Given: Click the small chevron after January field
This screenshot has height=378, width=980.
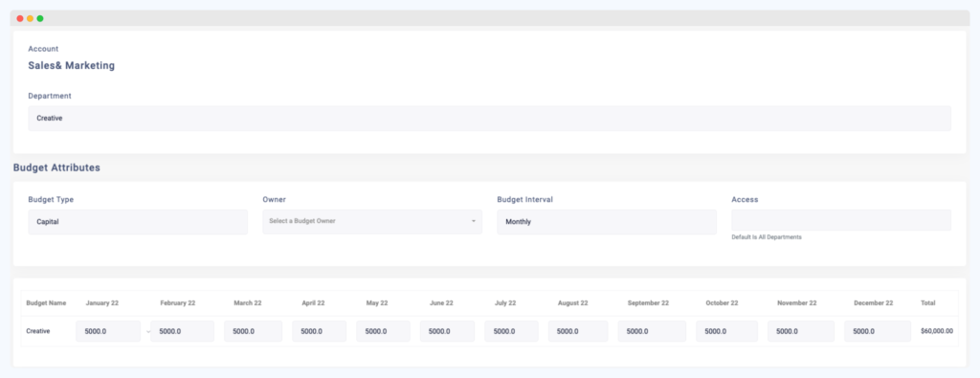Looking at the screenshot, I should click(148, 332).
